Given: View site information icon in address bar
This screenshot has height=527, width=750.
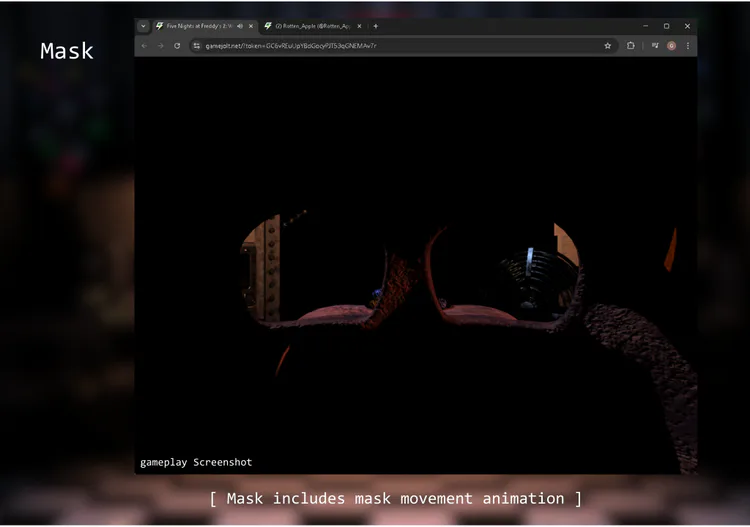Looking at the screenshot, I should (197, 46).
